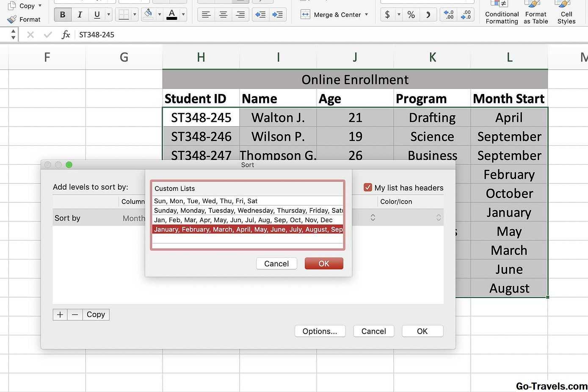Expand the Merge & Center dropdown
The height and width of the screenshot is (392, 588).
click(367, 14)
